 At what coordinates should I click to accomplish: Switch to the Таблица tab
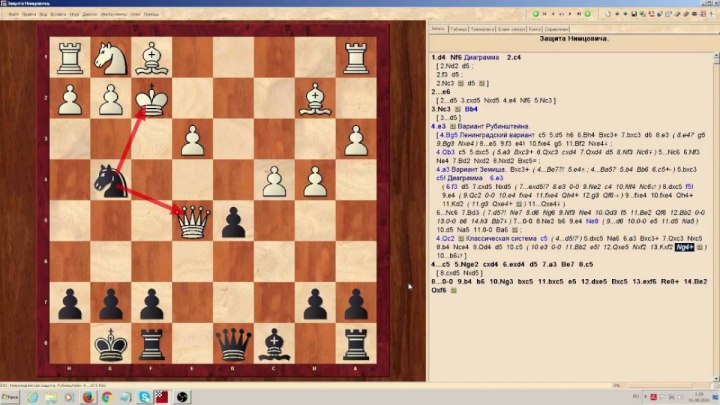[460, 29]
